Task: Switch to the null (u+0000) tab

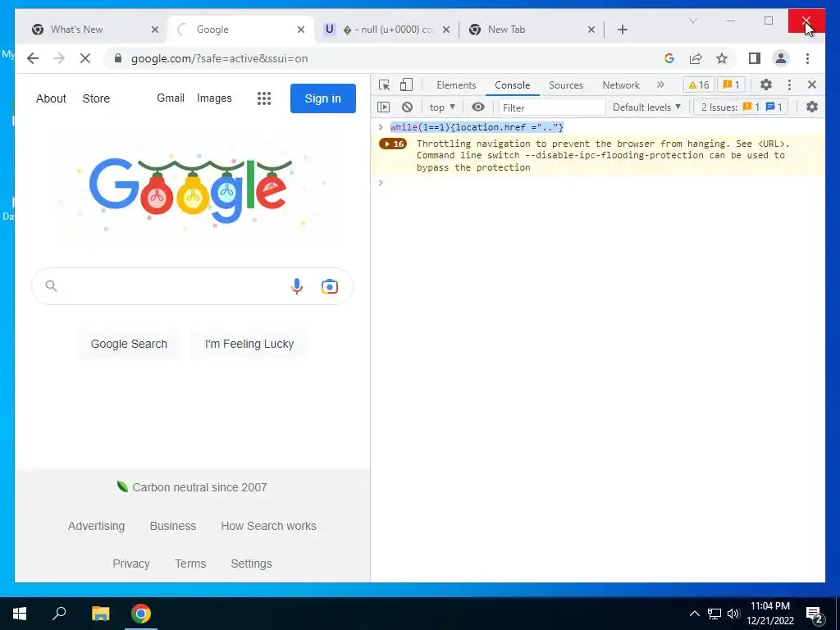Action: tap(387, 30)
